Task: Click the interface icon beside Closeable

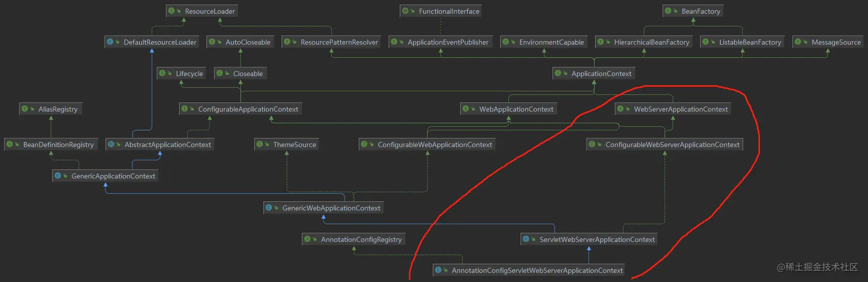Action: 220,73
